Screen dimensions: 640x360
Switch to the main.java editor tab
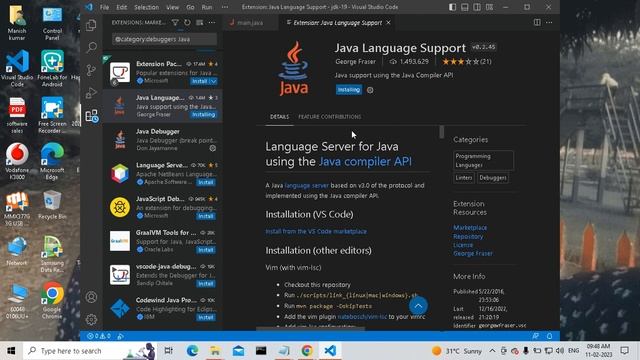tap(250, 22)
